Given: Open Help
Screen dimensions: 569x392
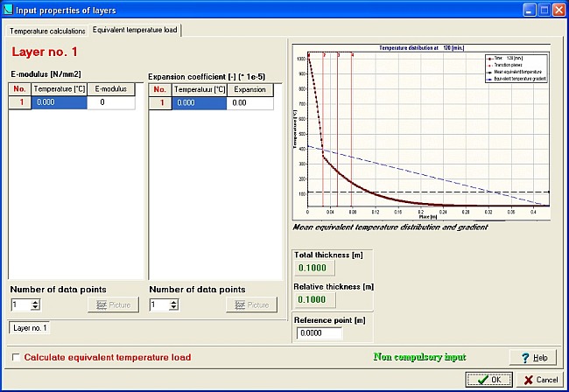Looking at the screenshot, I should click(533, 358).
